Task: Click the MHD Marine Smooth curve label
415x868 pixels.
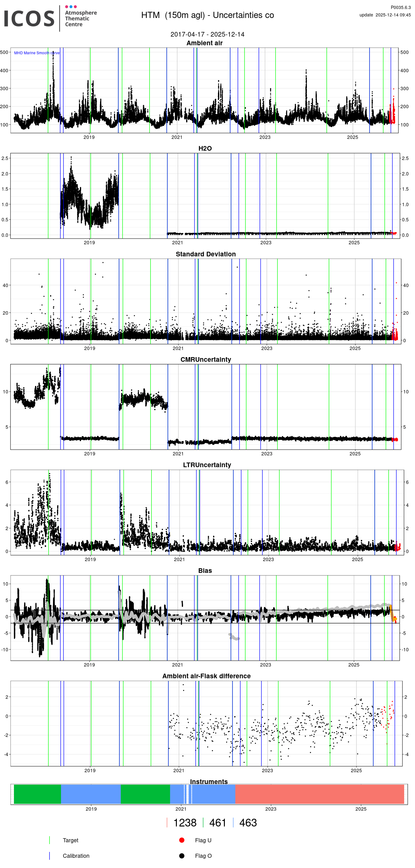Action: coord(37,53)
